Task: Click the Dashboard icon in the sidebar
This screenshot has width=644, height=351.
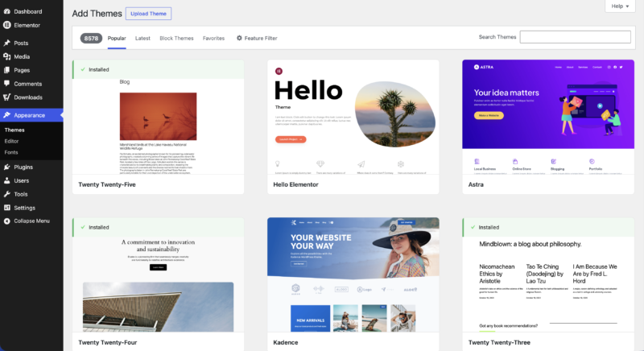Action: [7, 11]
